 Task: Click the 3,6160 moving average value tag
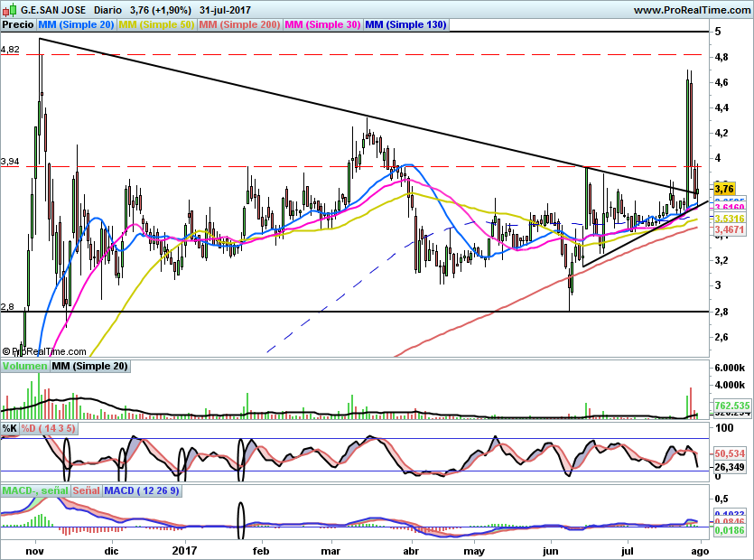coord(730,208)
